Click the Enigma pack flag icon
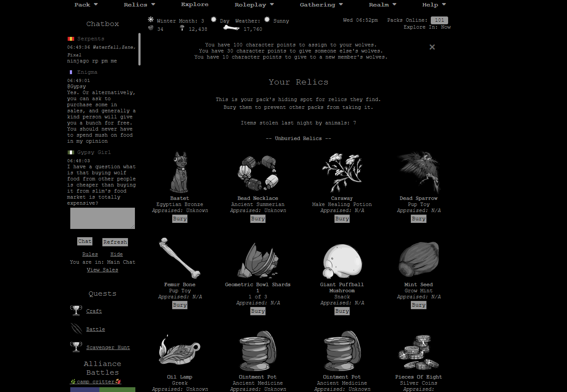 (71, 72)
